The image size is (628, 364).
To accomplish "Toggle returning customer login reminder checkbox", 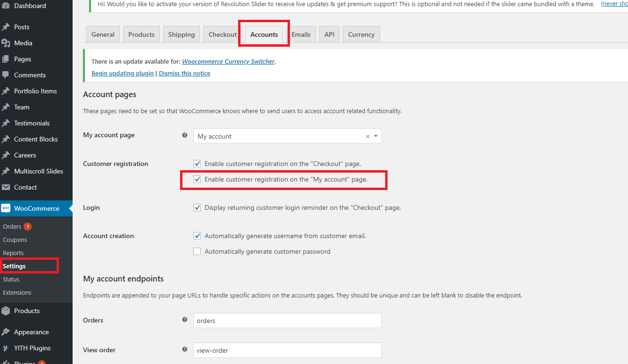I will click(x=197, y=207).
